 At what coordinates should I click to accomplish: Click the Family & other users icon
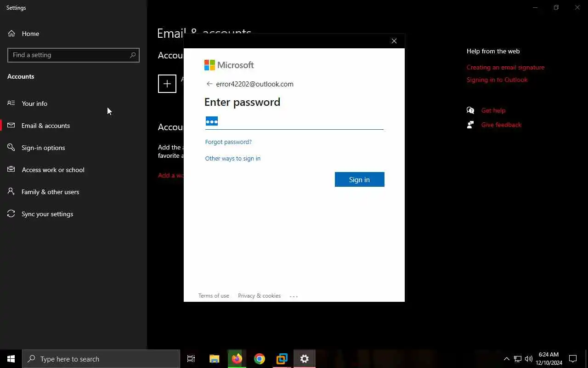point(11,191)
